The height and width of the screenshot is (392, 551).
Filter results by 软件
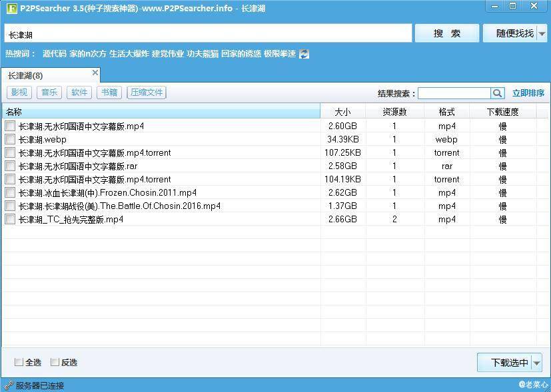[79, 93]
